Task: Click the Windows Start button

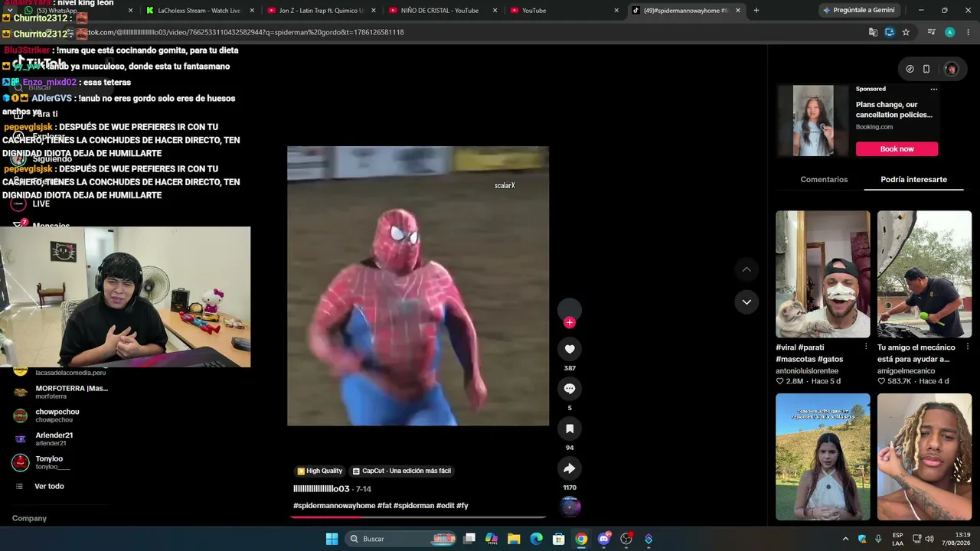Action: 332,539
